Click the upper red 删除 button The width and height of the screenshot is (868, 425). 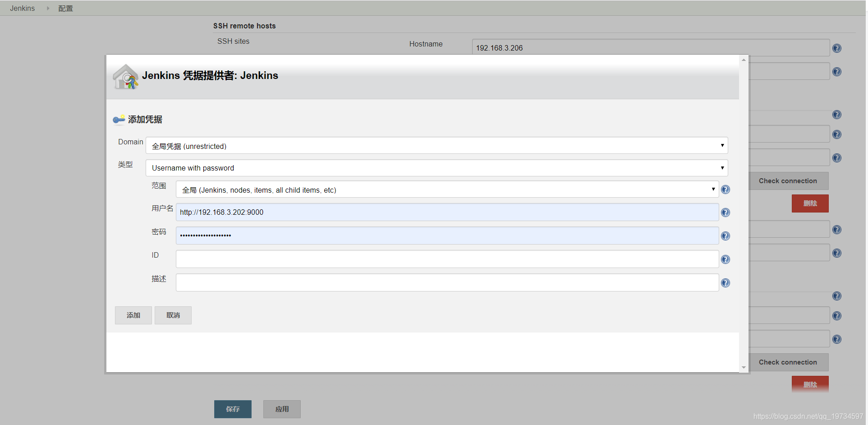pyautogui.click(x=810, y=203)
